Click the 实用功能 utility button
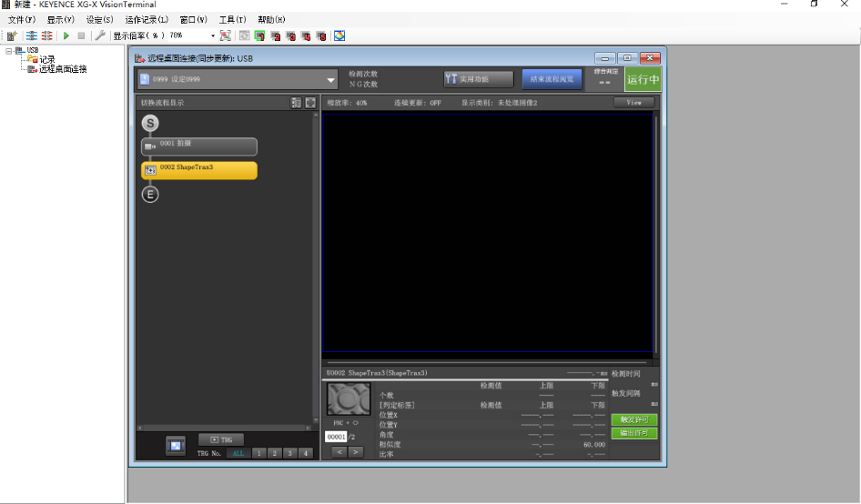 [x=478, y=79]
